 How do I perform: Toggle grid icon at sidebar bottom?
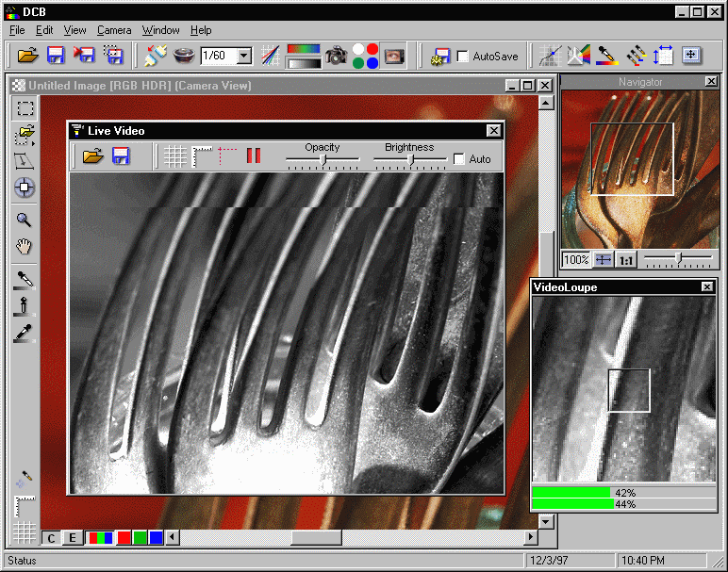pyautogui.click(x=25, y=532)
